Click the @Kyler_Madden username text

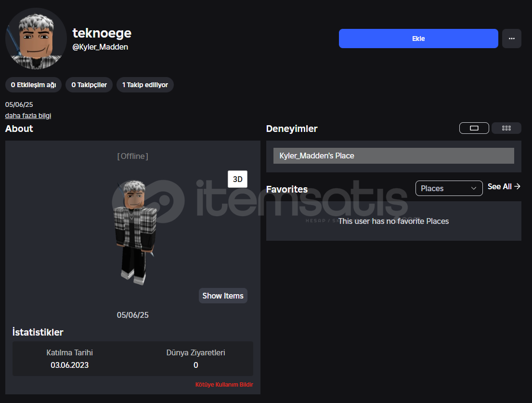100,47
